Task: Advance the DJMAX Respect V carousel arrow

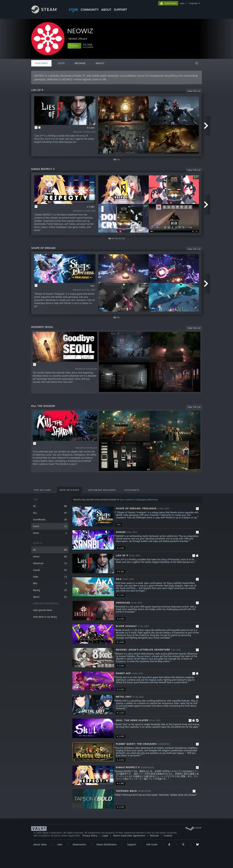Action: 206,205
